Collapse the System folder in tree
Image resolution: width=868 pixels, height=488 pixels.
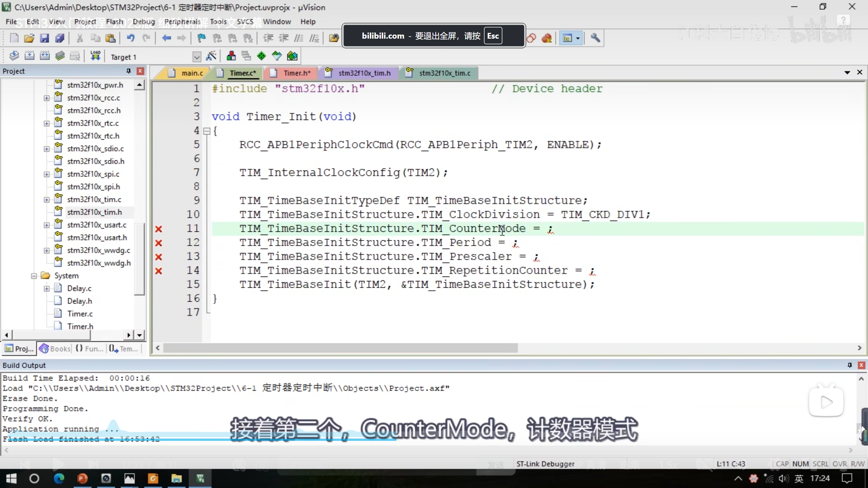pyautogui.click(x=34, y=276)
